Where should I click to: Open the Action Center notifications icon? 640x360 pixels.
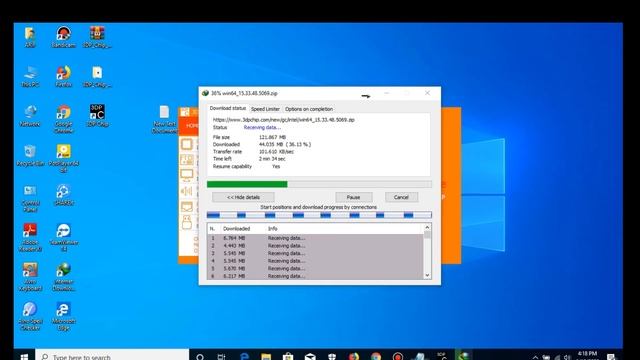tap(611, 357)
